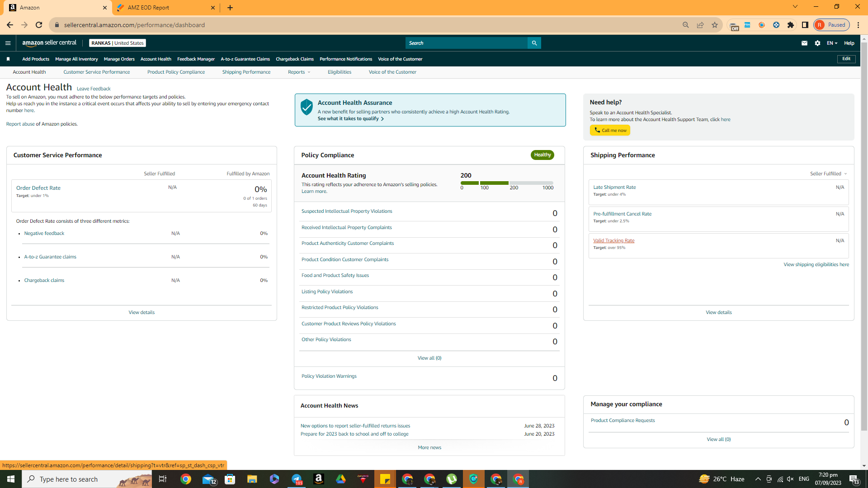The width and height of the screenshot is (868, 488).
Task: Close the AMZ EOD Report tab
Action: coord(213,8)
